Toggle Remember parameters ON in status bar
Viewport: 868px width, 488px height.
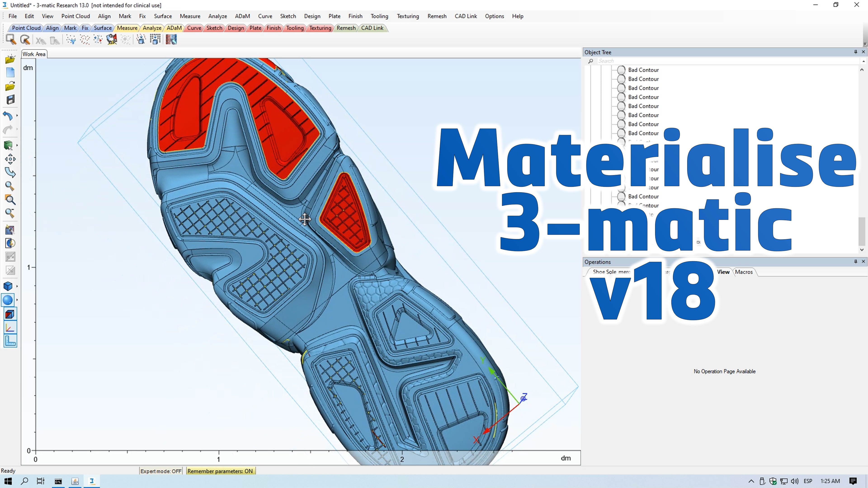point(220,471)
